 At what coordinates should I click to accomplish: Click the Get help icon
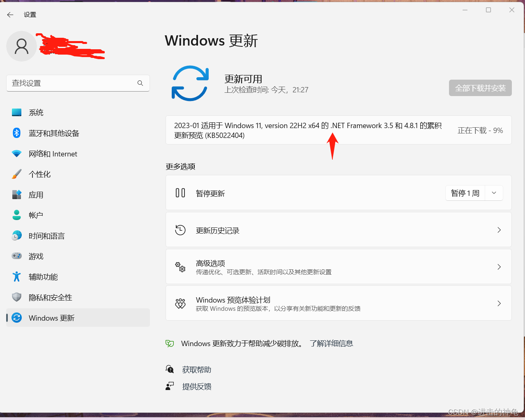(x=170, y=370)
